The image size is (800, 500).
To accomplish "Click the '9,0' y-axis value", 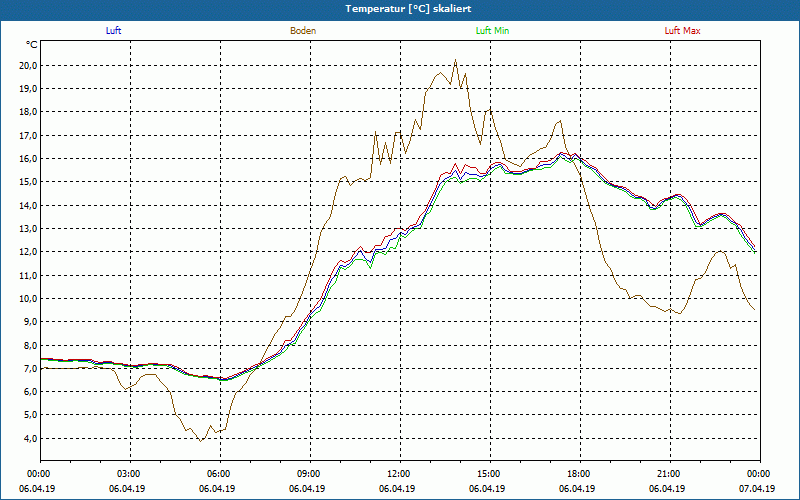I will click(30, 321).
